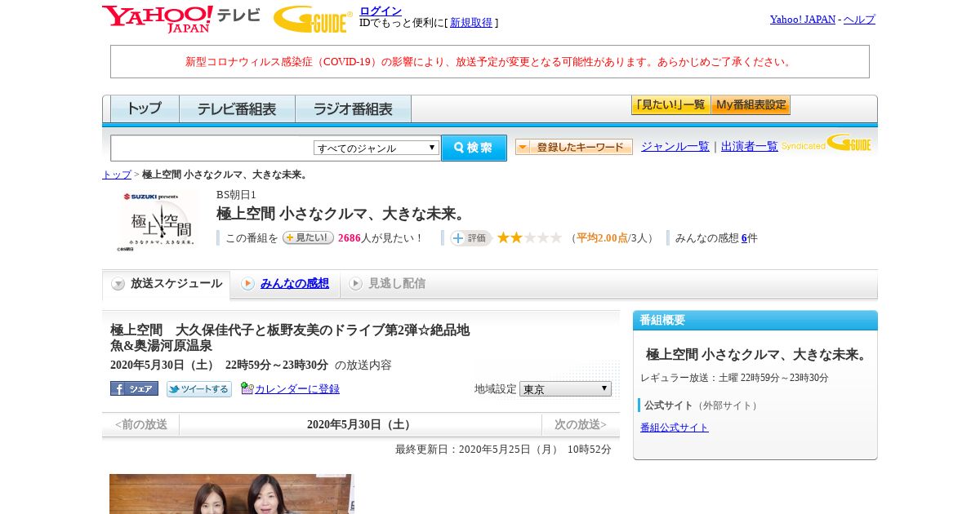
Task: Click カレンダーに登録 link
Action: [x=297, y=389]
